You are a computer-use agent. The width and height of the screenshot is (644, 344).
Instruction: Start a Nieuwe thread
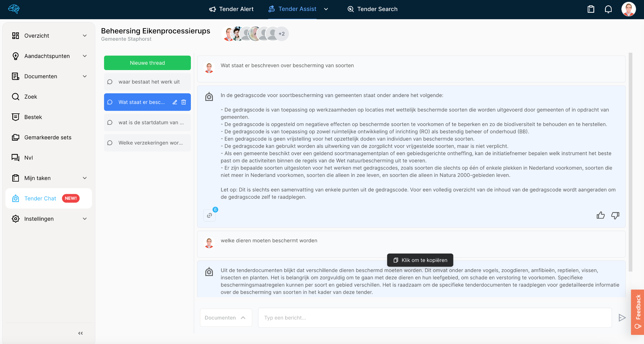click(x=147, y=63)
